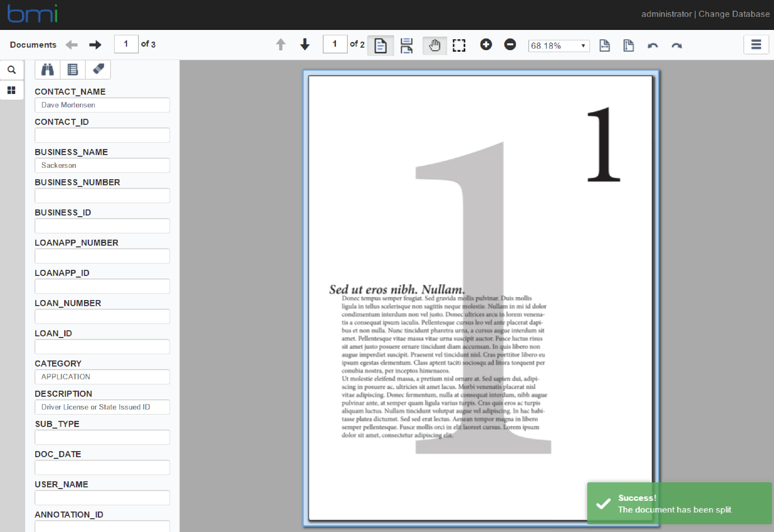The width and height of the screenshot is (774, 532).
Task: Go to the previous document arrow
Action: (x=72, y=45)
